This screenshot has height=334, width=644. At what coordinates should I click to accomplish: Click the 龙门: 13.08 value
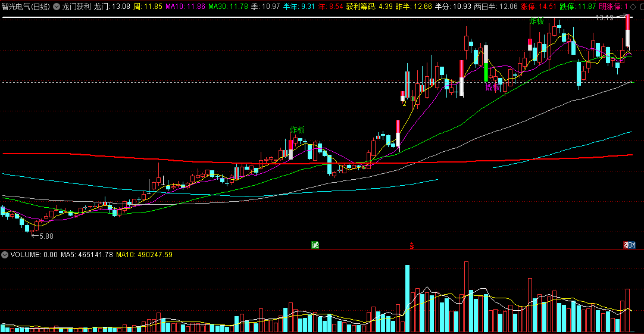point(112,7)
